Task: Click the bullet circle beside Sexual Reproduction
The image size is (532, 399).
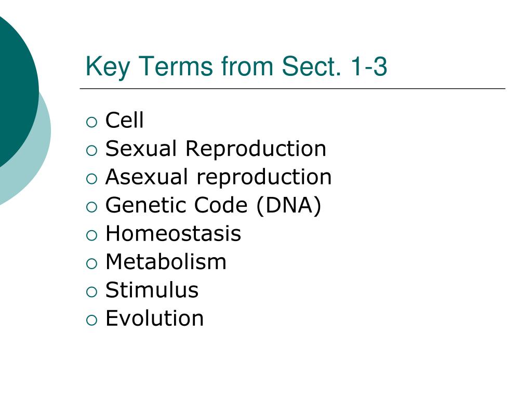Action: [91, 150]
